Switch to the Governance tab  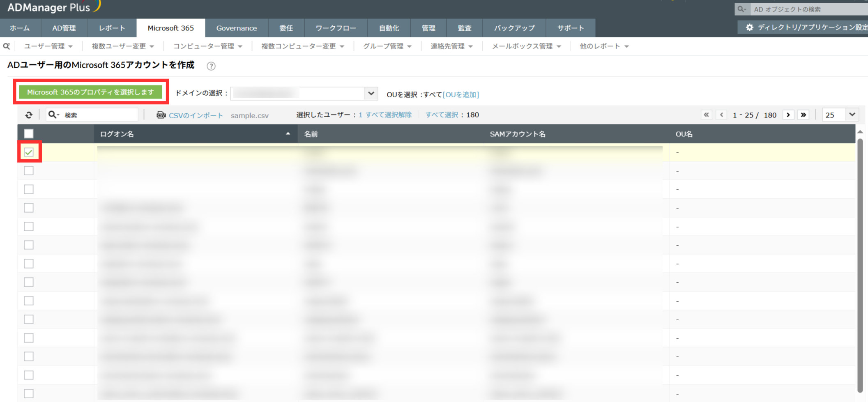point(237,28)
